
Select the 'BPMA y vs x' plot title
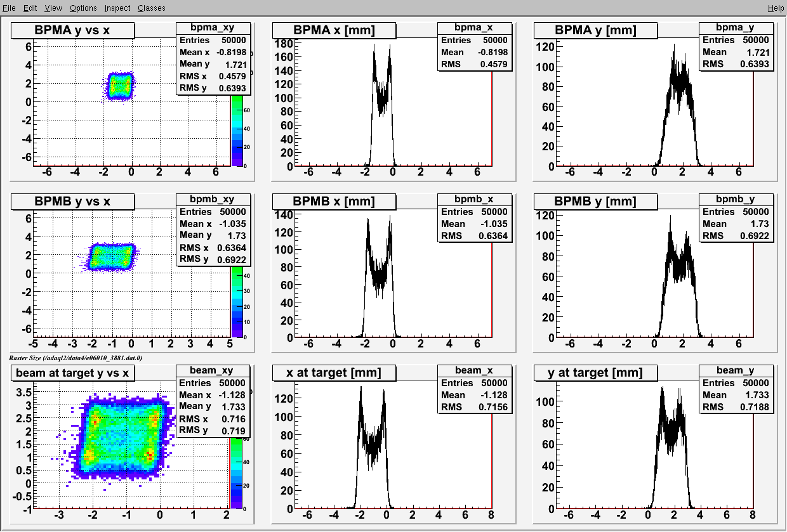click(x=73, y=30)
